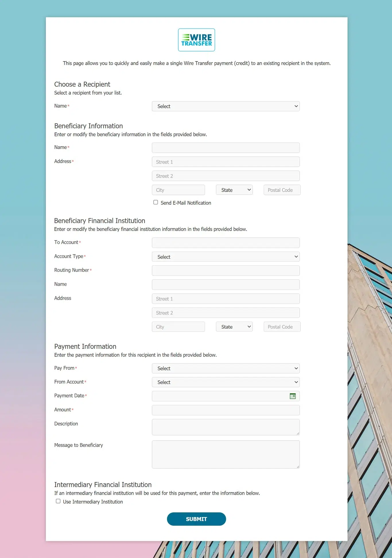
Task: Focus Message to Beneficiary text area
Action: tap(226, 454)
